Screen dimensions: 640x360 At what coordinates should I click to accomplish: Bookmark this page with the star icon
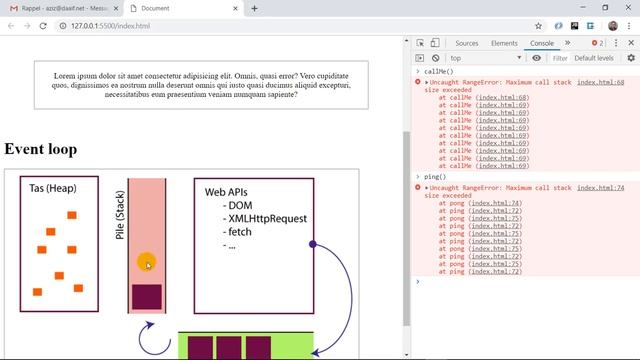click(x=538, y=26)
